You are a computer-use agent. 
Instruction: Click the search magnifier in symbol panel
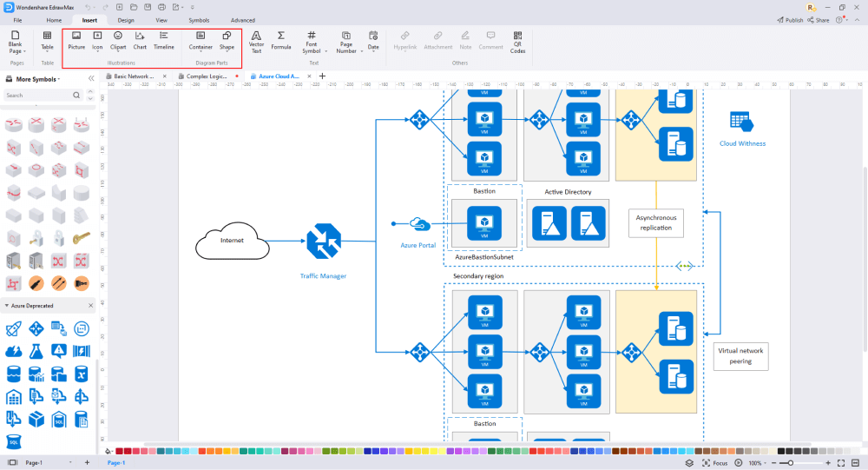pos(76,96)
